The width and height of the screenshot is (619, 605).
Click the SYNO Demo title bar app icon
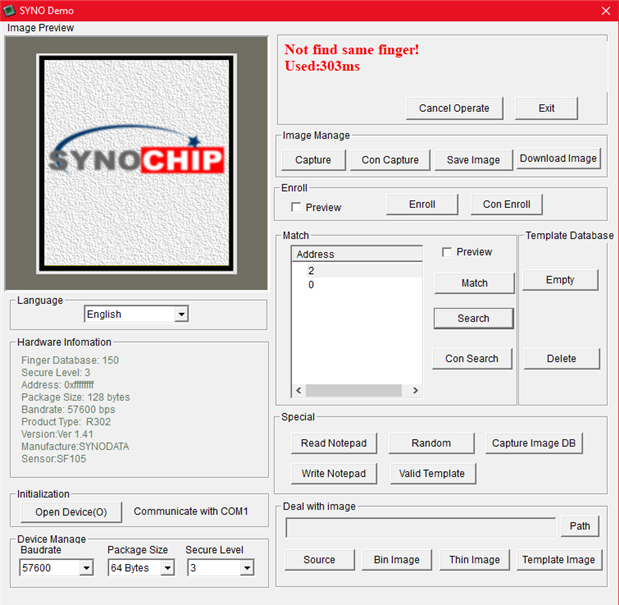tap(9, 11)
